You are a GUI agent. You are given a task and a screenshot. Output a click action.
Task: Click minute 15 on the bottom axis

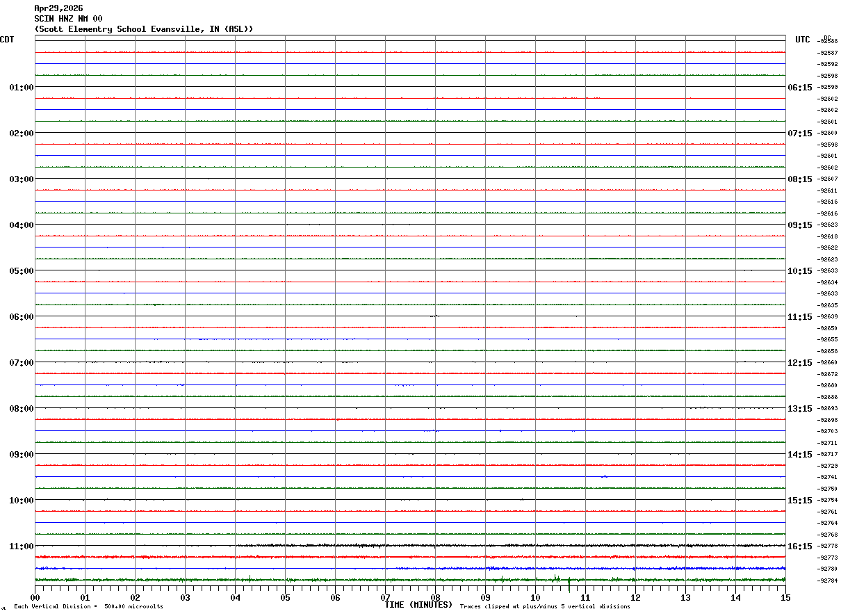(785, 597)
